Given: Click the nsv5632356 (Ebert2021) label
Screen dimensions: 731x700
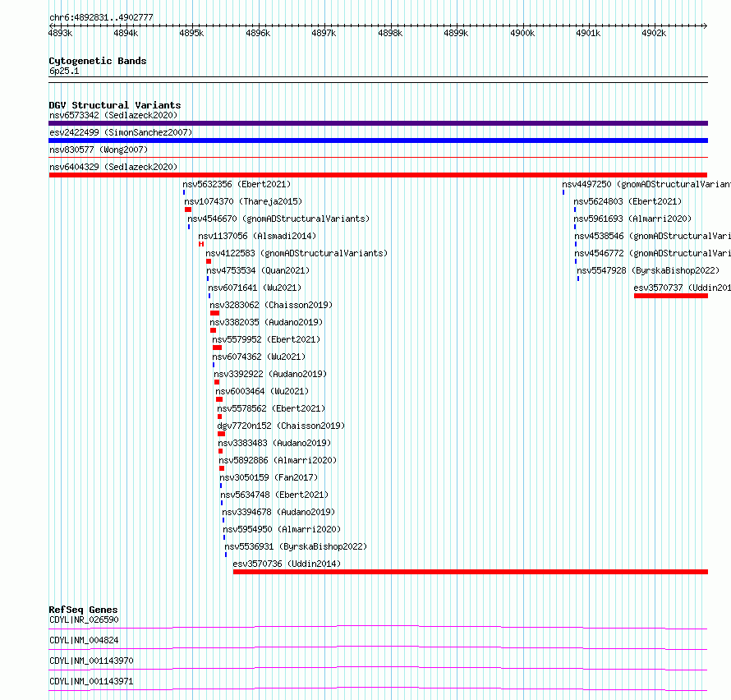Looking at the screenshot, I should [x=237, y=184].
